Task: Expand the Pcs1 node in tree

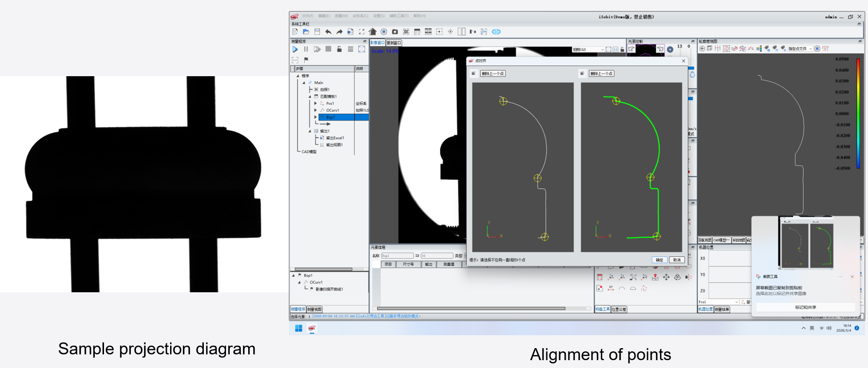Action: click(316, 103)
